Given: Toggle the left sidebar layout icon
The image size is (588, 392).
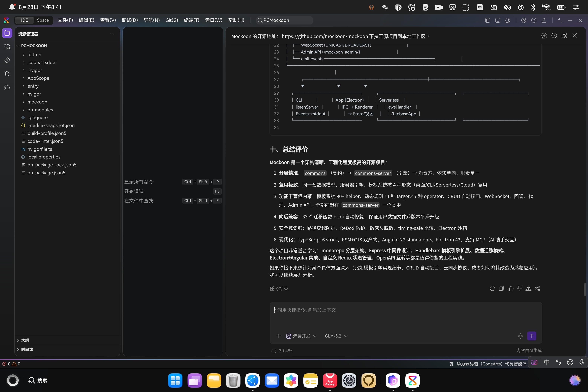Looking at the screenshot, I should click(x=488, y=20).
